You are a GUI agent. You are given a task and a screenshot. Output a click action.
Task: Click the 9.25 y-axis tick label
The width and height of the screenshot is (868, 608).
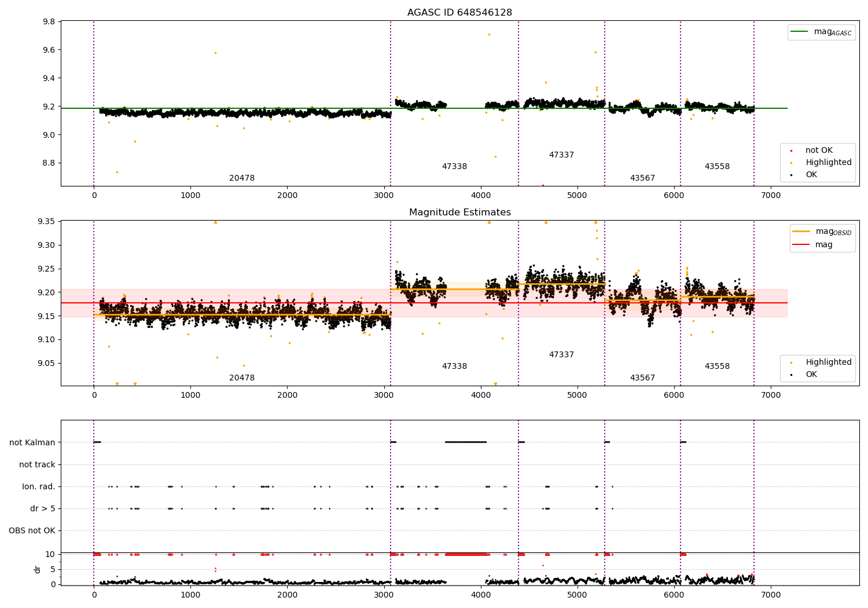[47, 269]
